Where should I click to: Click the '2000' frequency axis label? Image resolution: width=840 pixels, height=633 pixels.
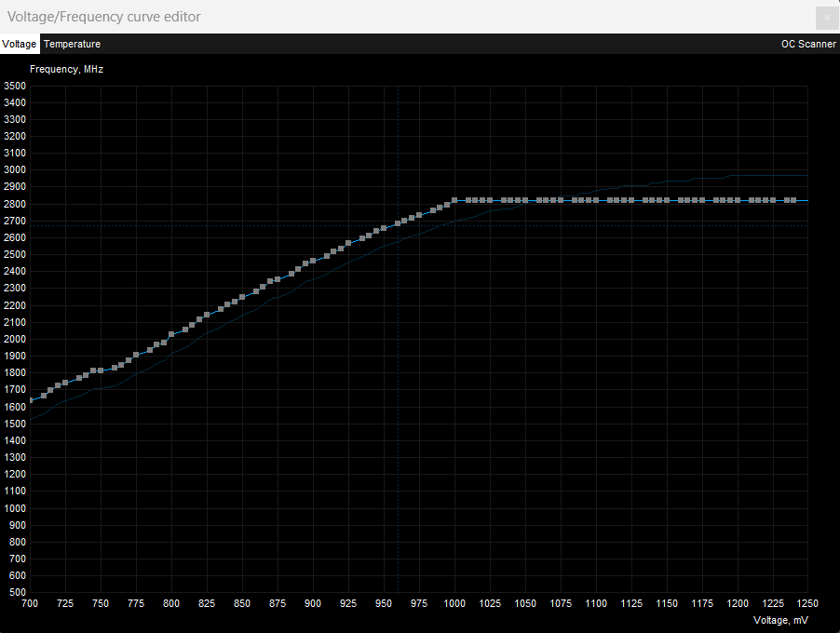tap(15, 339)
